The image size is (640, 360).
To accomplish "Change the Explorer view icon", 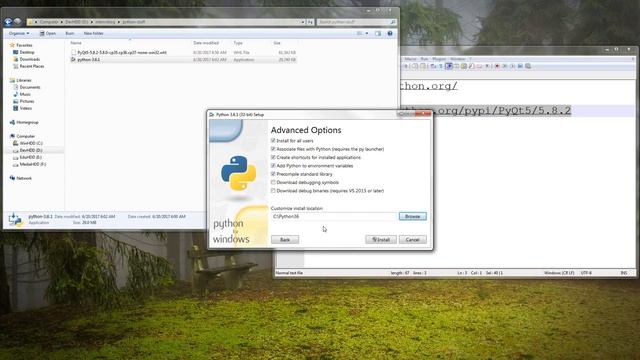I will tap(360, 33).
